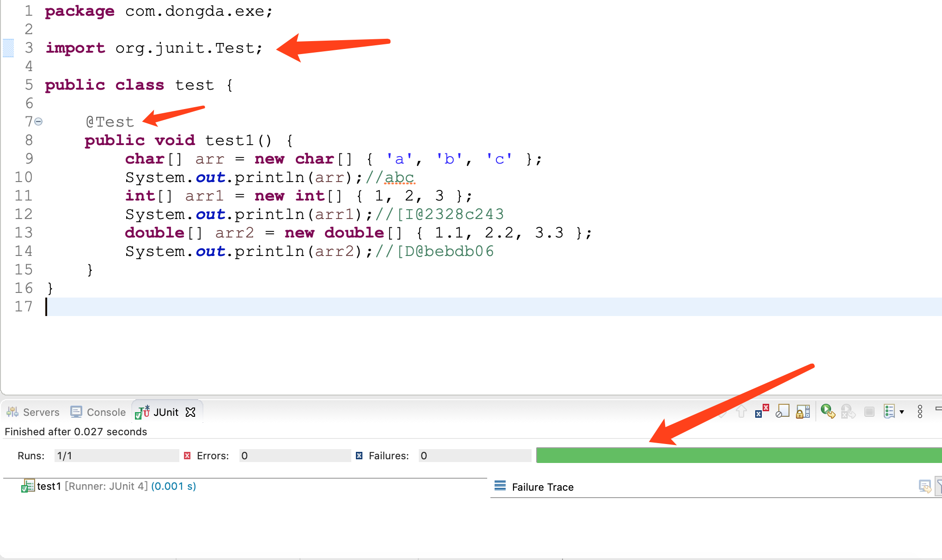Expand the Test Run History dropdown arrow
Viewport: 942px width, 560px height.
click(x=902, y=412)
